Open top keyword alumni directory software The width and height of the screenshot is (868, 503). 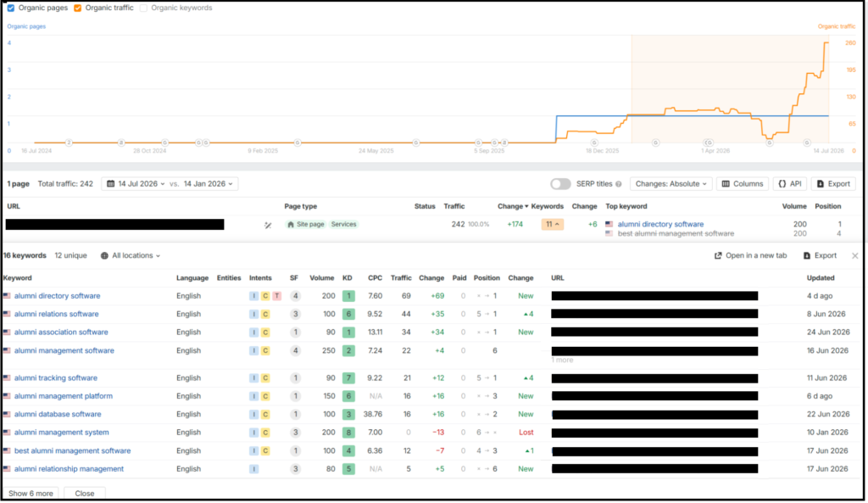point(660,224)
